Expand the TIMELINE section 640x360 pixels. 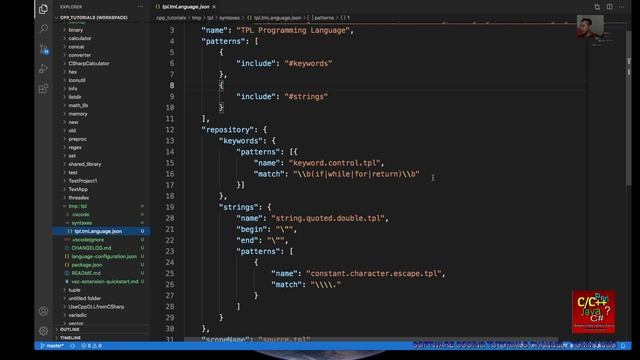(71, 338)
